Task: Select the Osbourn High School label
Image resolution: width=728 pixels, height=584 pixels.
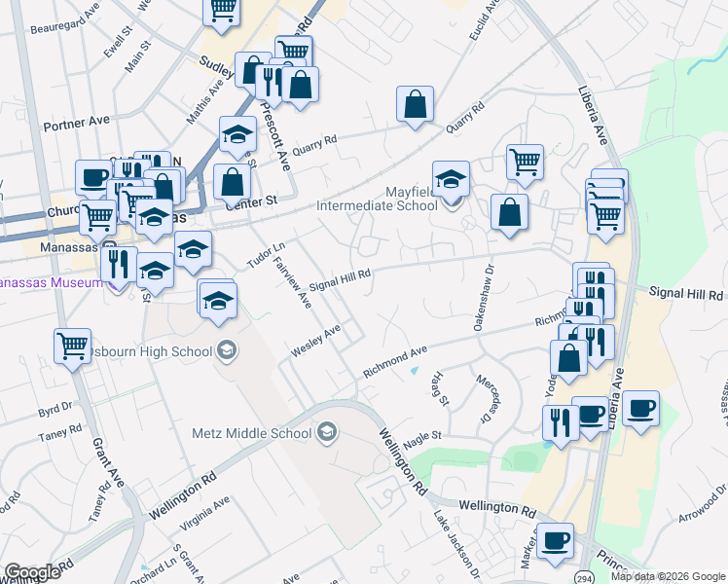Action: pos(150,351)
